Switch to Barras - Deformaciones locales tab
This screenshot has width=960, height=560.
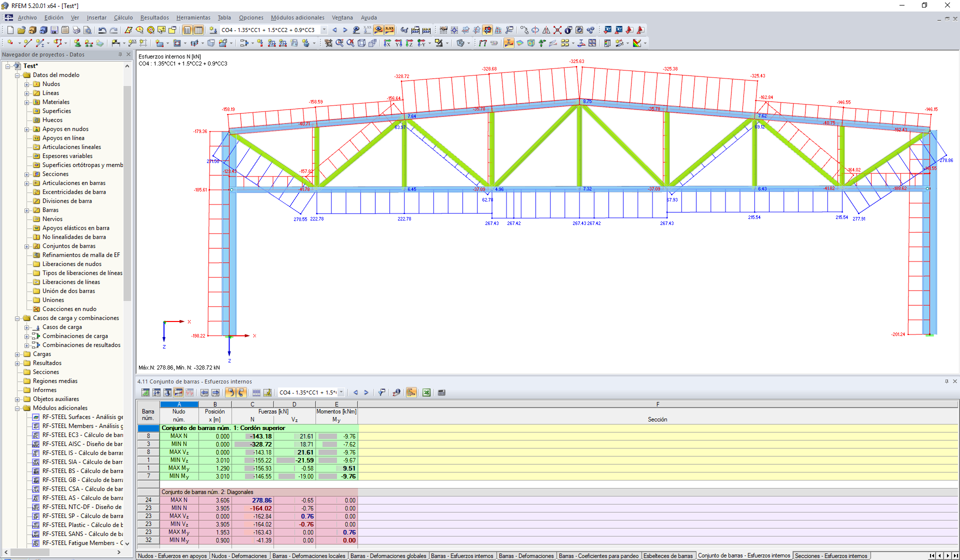coord(308,556)
